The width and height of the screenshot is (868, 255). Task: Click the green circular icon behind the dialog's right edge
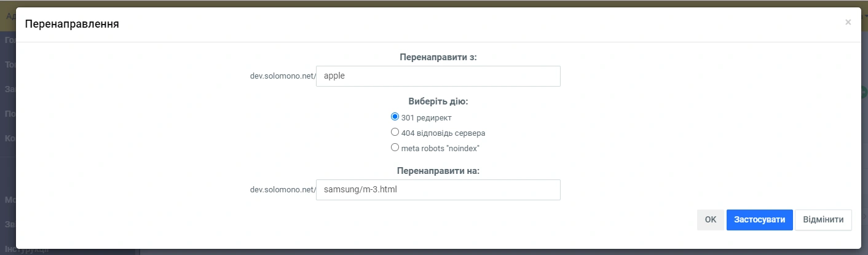coord(864,92)
